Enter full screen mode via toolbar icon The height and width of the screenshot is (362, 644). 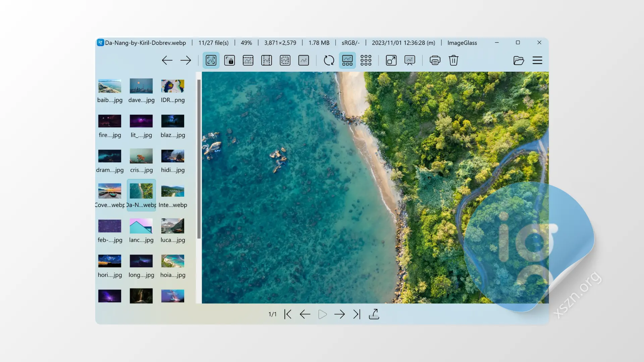[391, 60]
